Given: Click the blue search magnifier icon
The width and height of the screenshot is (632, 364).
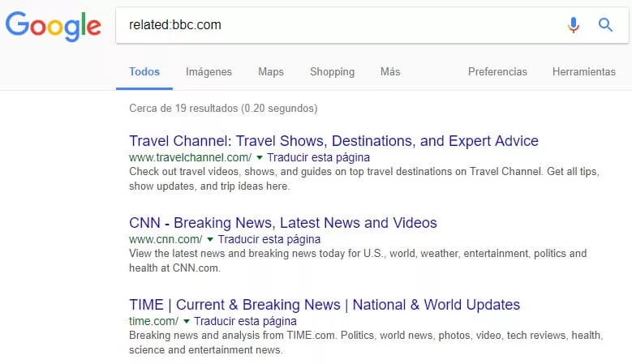Looking at the screenshot, I should [x=605, y=25].
